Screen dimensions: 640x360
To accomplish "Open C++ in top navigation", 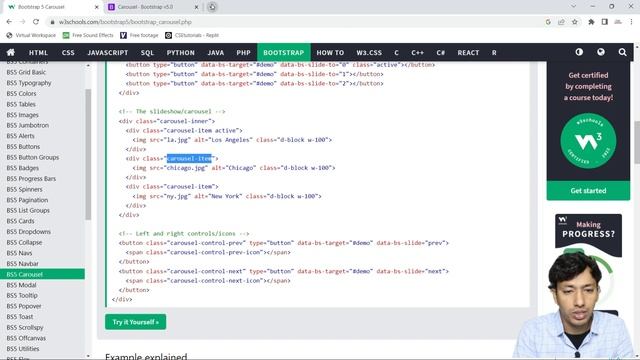I will [x=417, y=52].
